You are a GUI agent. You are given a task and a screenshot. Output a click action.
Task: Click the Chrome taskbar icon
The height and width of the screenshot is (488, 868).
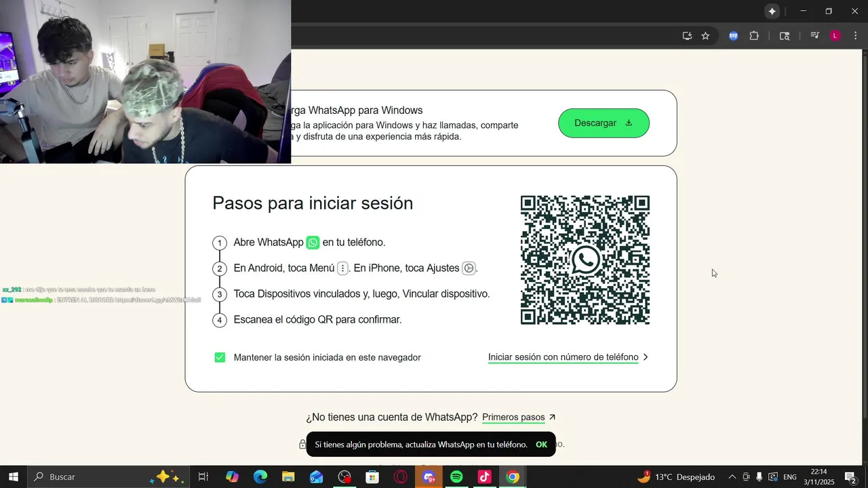513,476
